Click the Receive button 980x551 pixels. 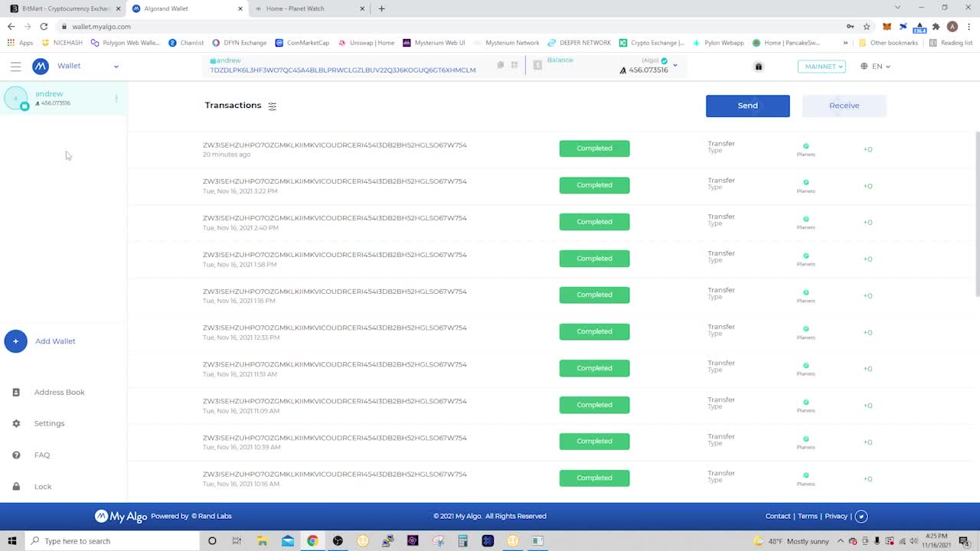(844, 106)
